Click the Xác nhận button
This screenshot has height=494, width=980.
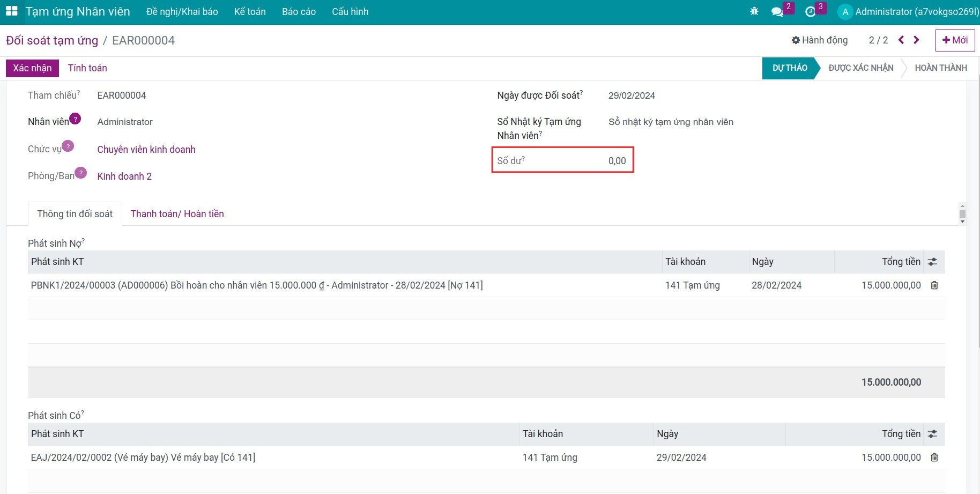pos(32,68)
